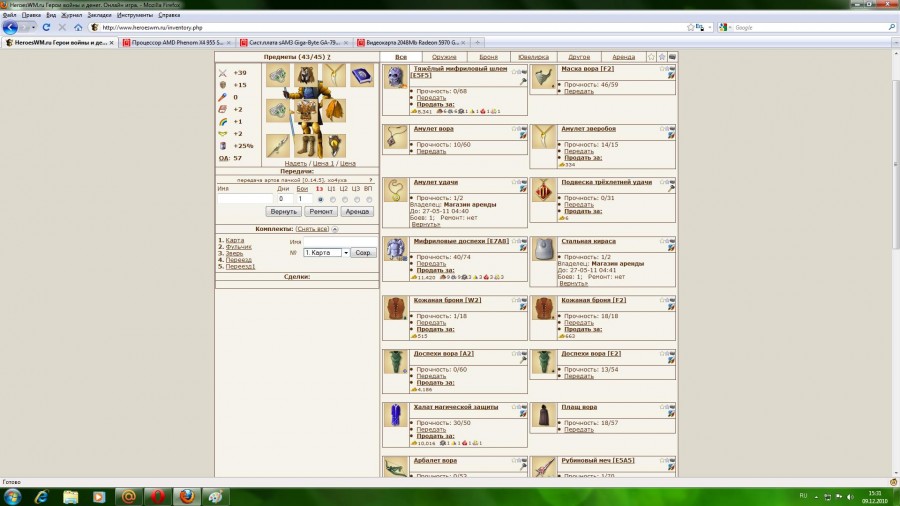Click the Маска вора item image
This screenshot has width=900, height=506.
tap(543, 77)
